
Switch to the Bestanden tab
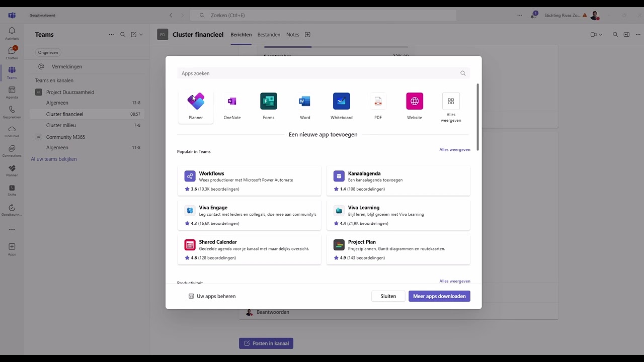[x=269, y=35]
